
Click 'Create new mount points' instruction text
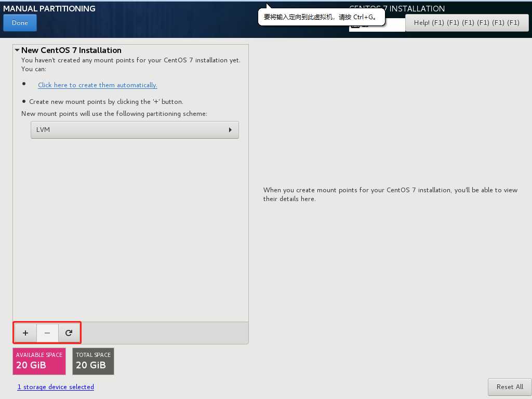(x=106, y=101)
